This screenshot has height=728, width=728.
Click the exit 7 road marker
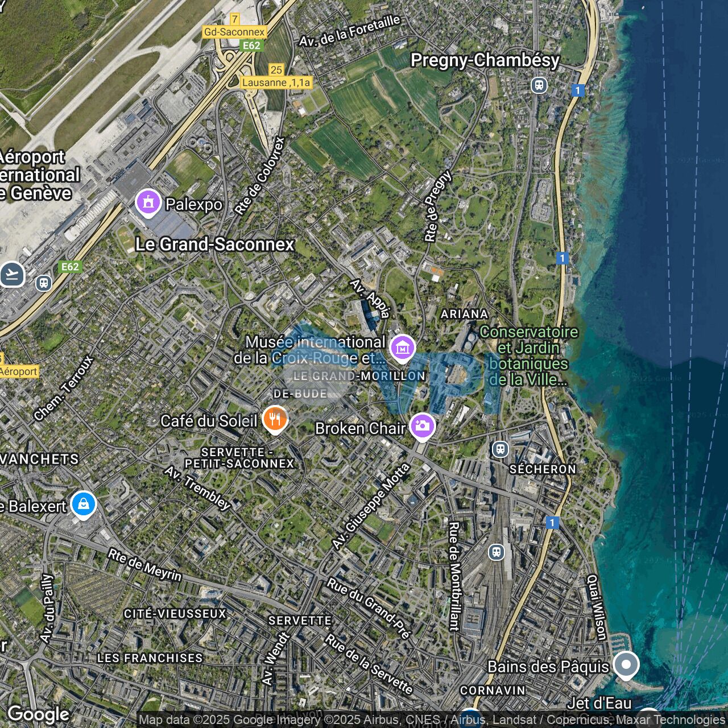tap(234, 19)
